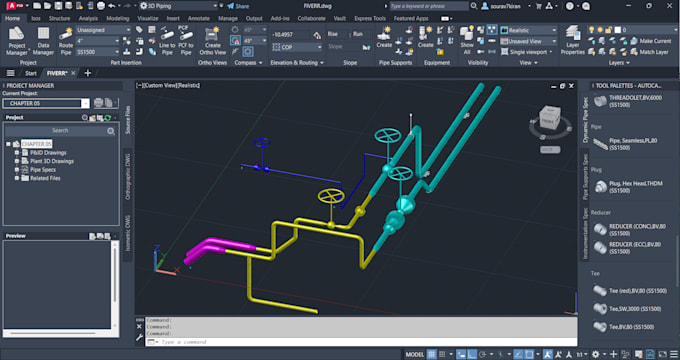
Task: Toggle grid display in status bar
Action: (432, 354)
